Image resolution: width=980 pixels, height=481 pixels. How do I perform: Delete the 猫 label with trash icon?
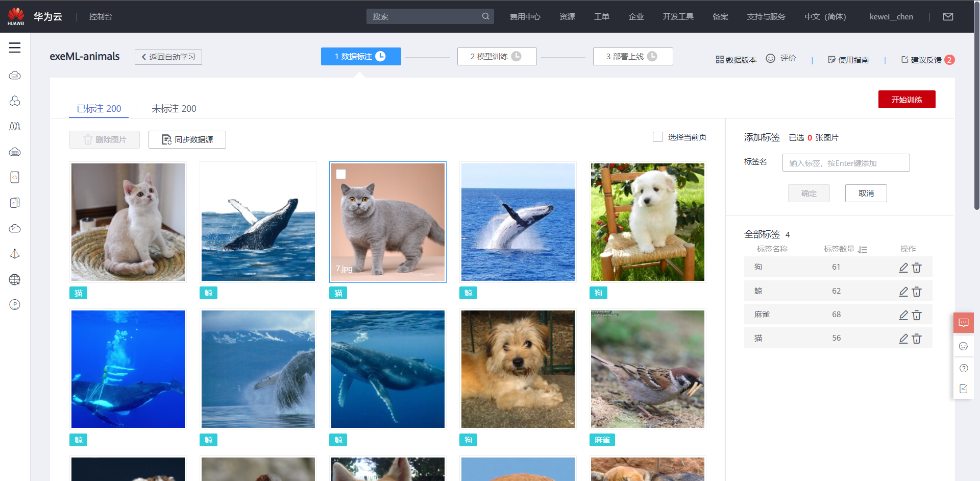click(x=917, y=339)
